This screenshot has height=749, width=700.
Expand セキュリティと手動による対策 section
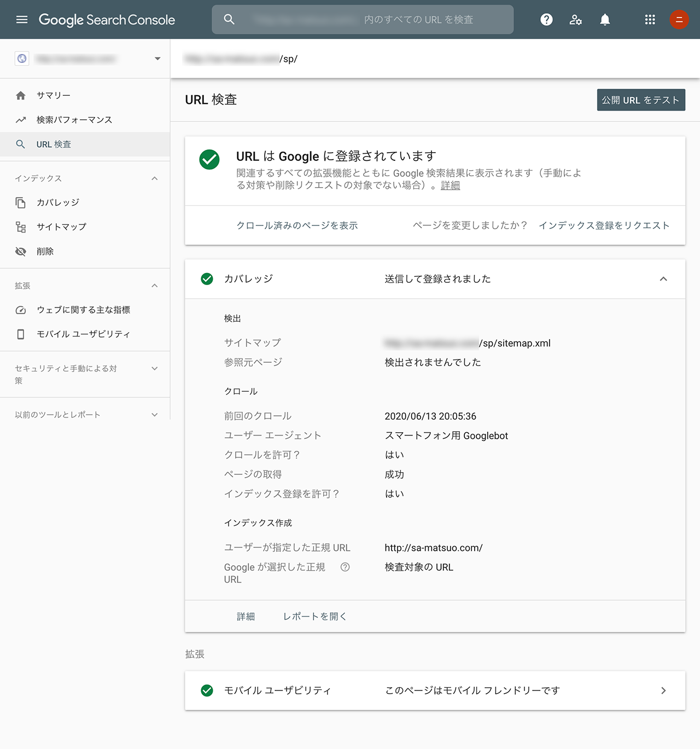(155, 369)
